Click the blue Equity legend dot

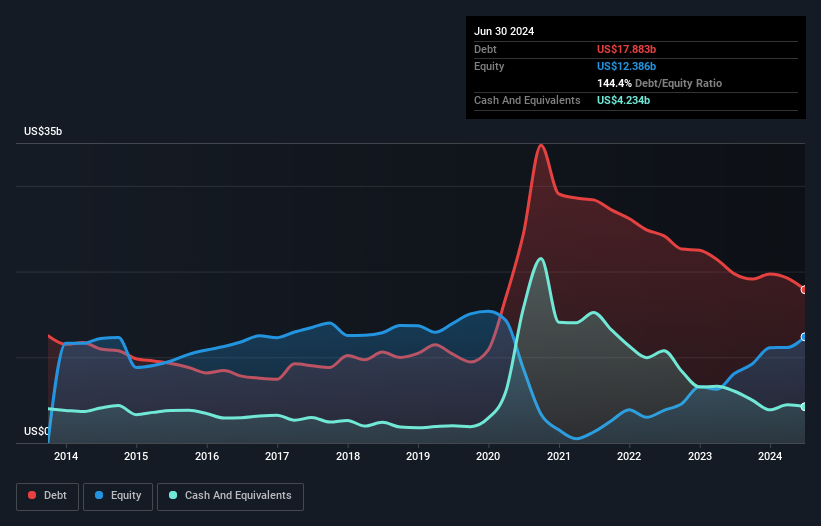[x=99, y=495]
